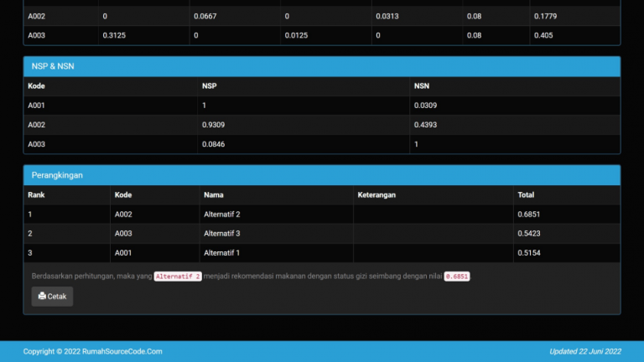644x362 pixels.
Task: Click value 0.0125 in the top table
Action: click(296, 35)
